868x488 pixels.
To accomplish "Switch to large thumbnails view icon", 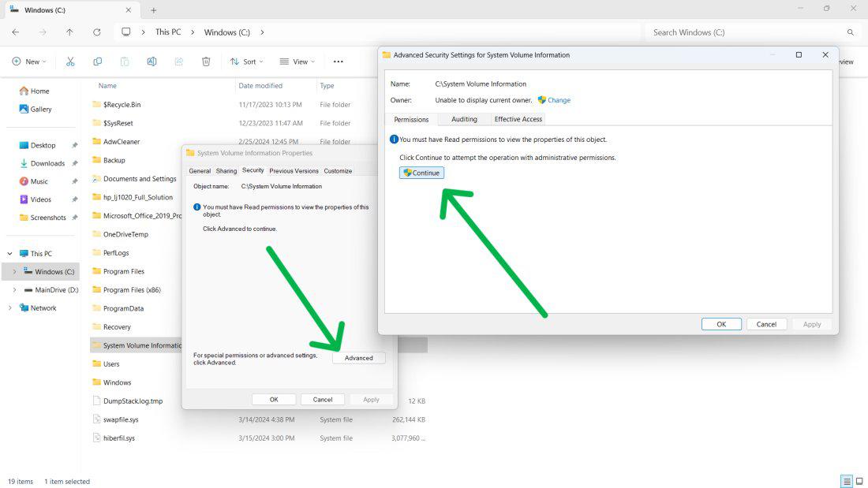I will 859,482.
